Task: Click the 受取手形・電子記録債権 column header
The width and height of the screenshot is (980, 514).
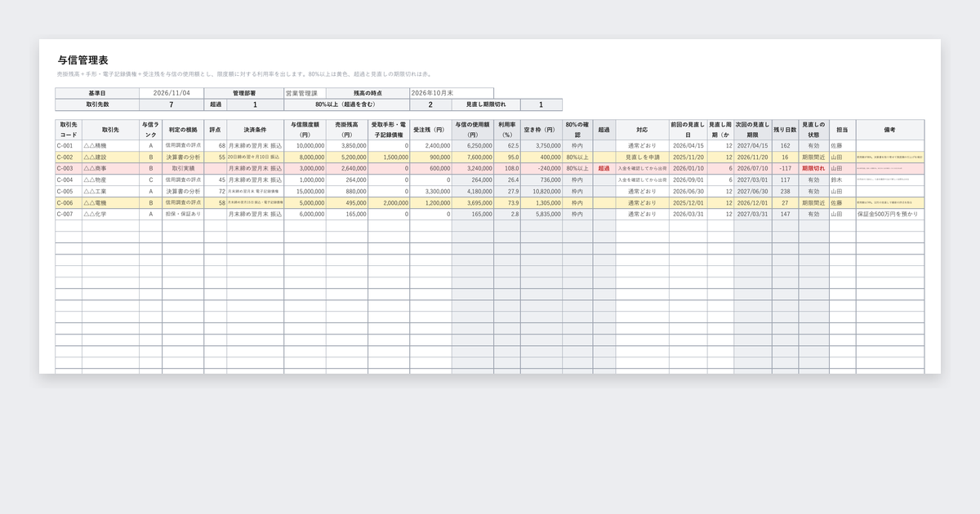Action: 389,130
